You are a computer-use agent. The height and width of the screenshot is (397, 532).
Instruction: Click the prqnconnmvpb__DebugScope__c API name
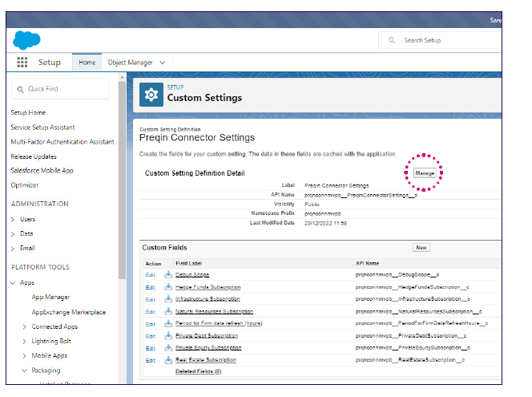[x=397, y=274]
